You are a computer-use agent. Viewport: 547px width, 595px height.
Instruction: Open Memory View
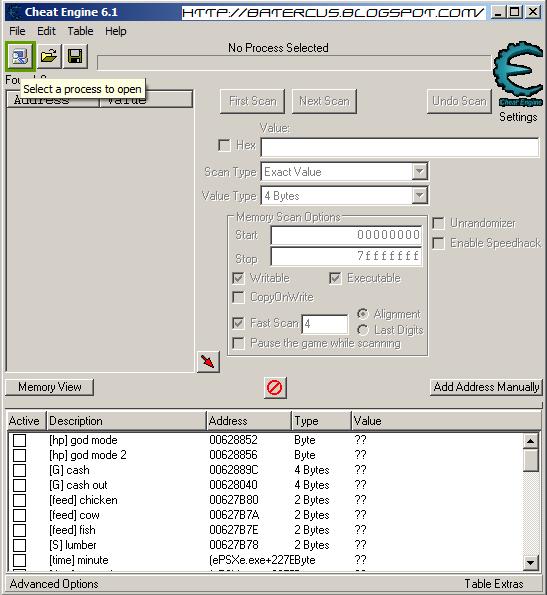click(x=49, y=387)
